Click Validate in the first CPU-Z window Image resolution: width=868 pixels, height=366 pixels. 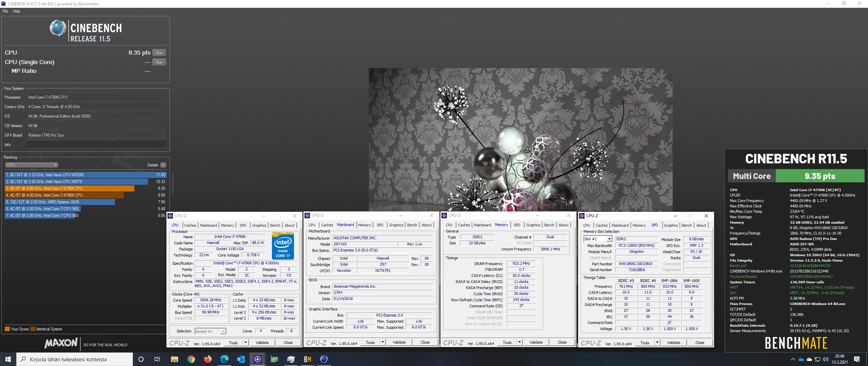coord(262,343)
